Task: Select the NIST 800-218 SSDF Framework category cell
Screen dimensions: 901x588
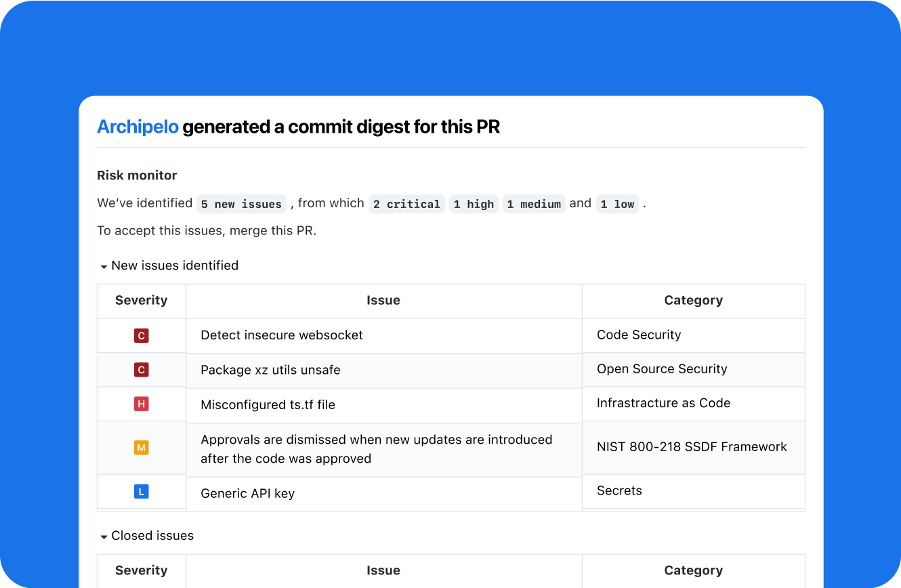Action: (692, 447)
